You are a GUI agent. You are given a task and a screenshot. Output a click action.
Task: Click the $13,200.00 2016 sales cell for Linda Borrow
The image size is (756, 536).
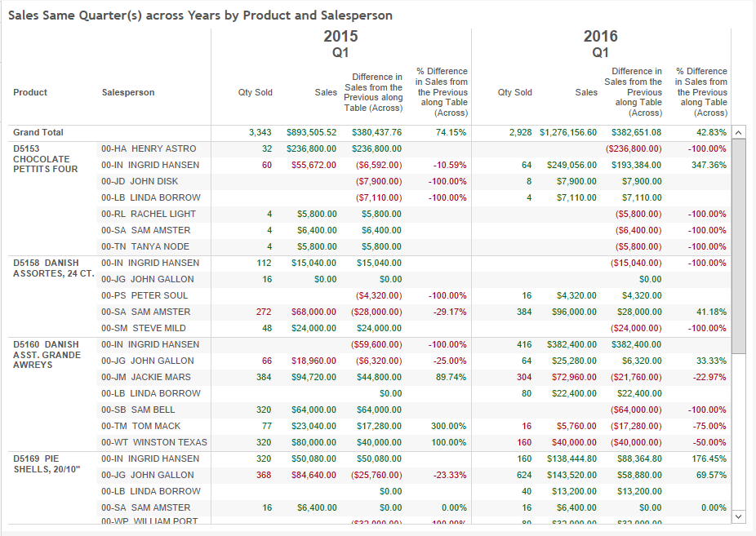tap(574, 492)
